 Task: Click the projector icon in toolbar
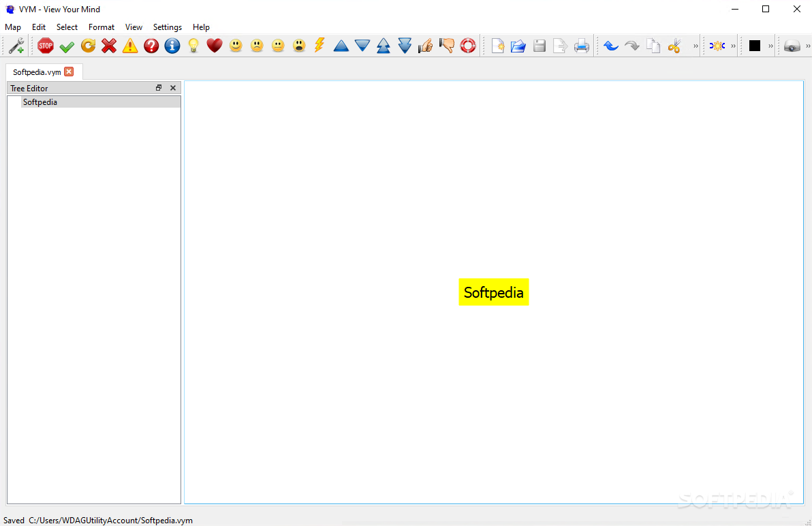coord(792,46)
